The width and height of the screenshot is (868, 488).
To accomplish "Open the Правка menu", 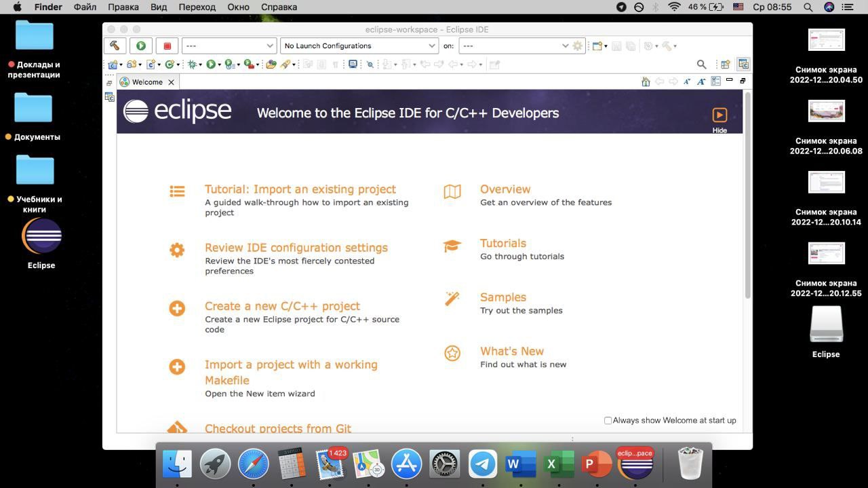I will click(123, 7).
